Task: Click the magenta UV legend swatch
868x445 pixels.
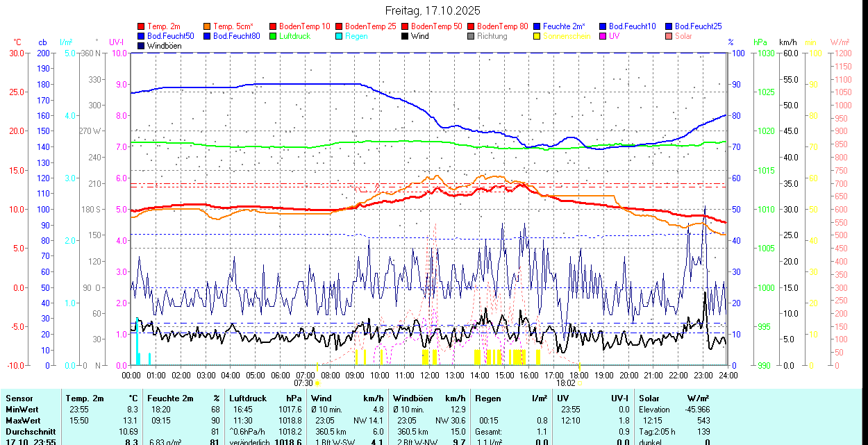Action: click(x=603, y=36)
